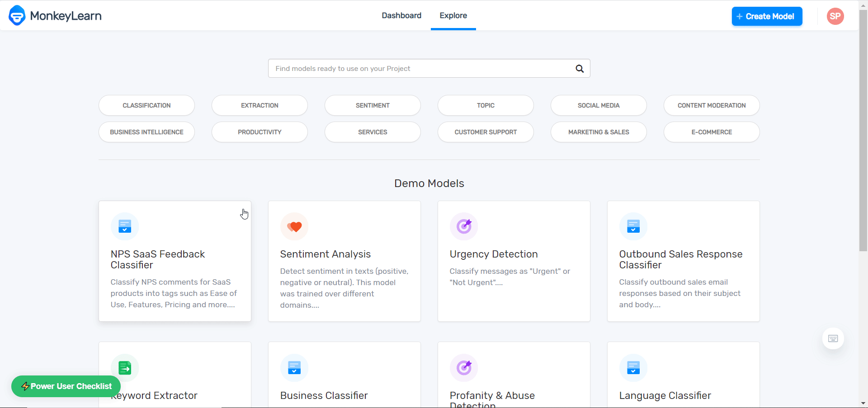Image resolution: width=868 pixels, height=408 pixels.
Task: Click the Urgency Detection description text
Action: [x=510, y=277]
